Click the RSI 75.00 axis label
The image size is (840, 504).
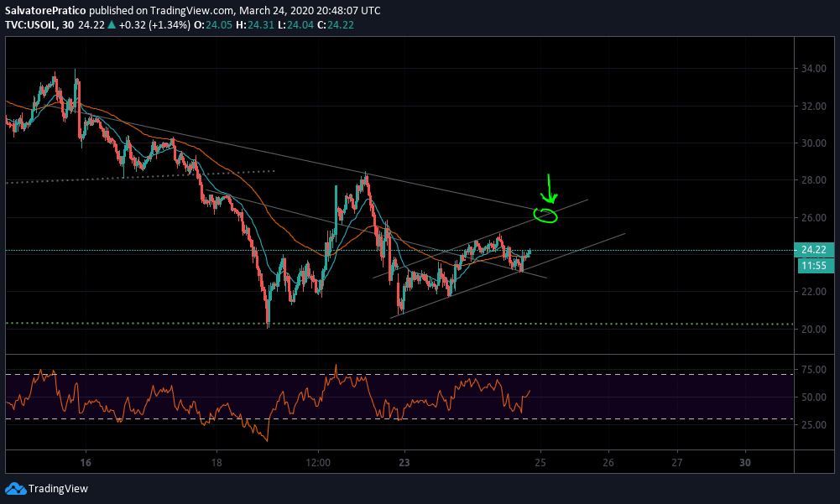coord(814,370)
